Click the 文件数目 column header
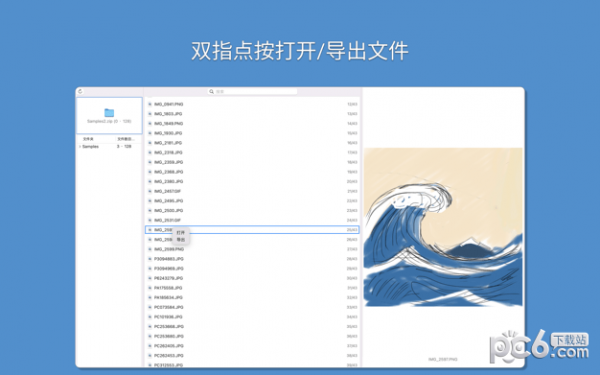This screenshot has width=600, height=375. (x=126, y=139)
